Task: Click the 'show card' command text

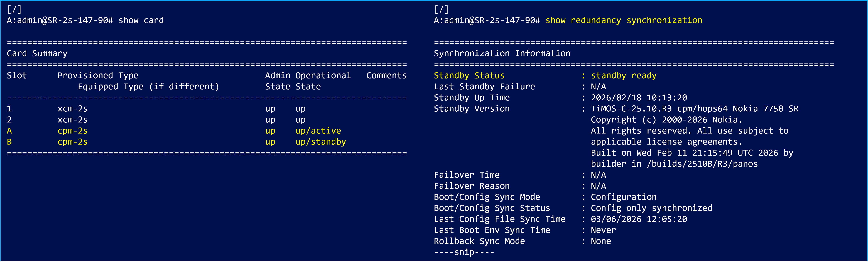Action: coord(141,20)
